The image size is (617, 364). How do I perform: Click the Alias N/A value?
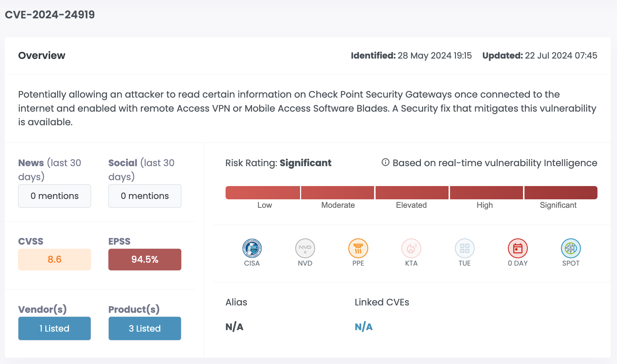[234, 327]
